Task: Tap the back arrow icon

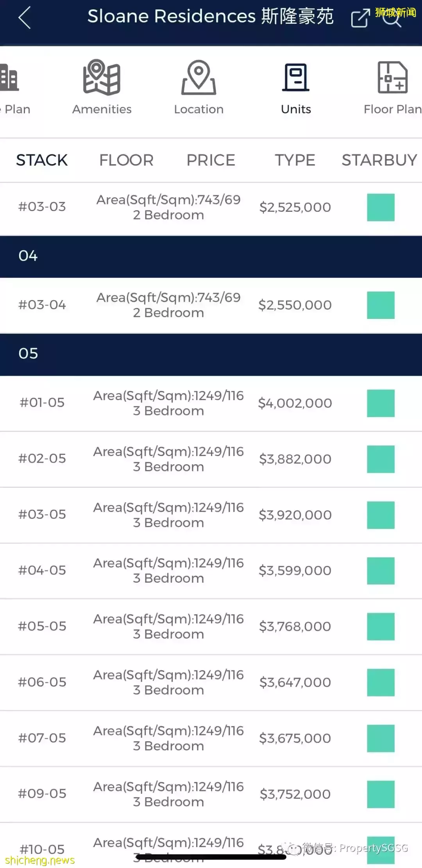Action: tap(24, 18)
